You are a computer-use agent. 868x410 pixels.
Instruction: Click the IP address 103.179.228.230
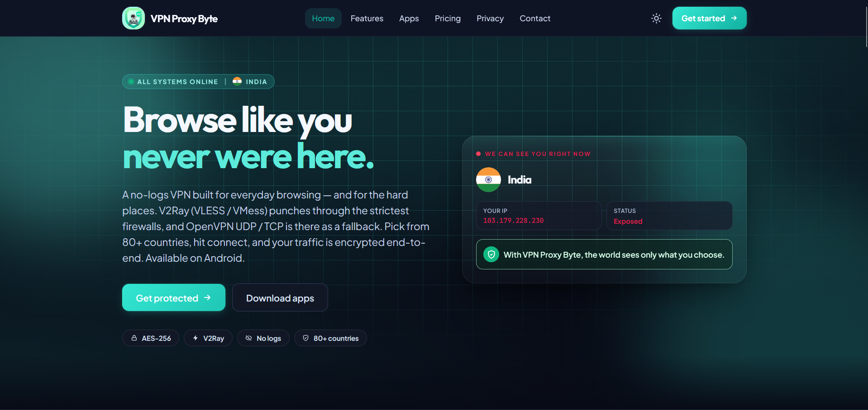click(x=514, y=221)
